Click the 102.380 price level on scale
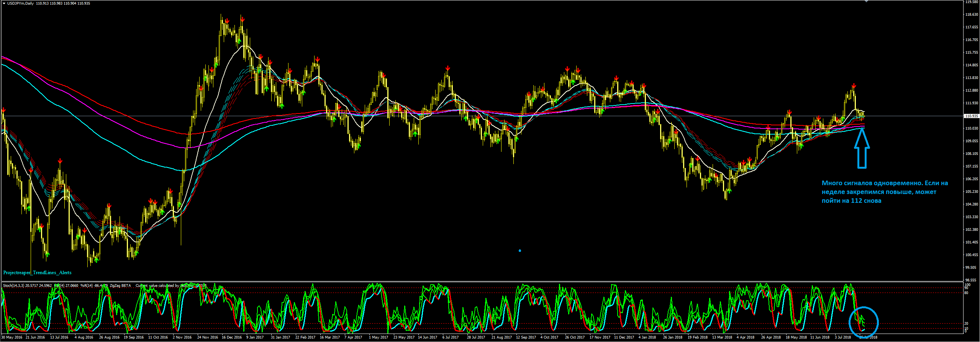 [972, 230]
